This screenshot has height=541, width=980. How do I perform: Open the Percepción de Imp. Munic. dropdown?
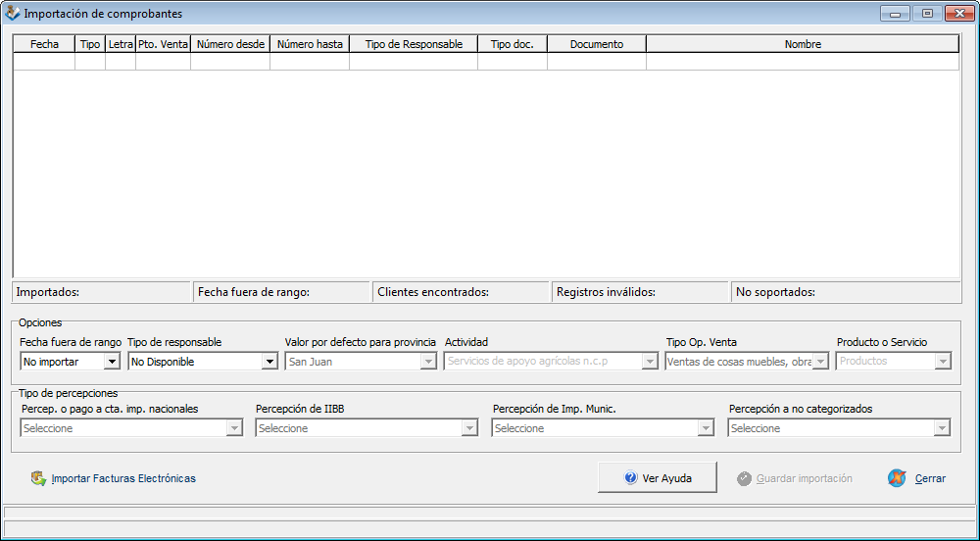(x=706, y=428)
